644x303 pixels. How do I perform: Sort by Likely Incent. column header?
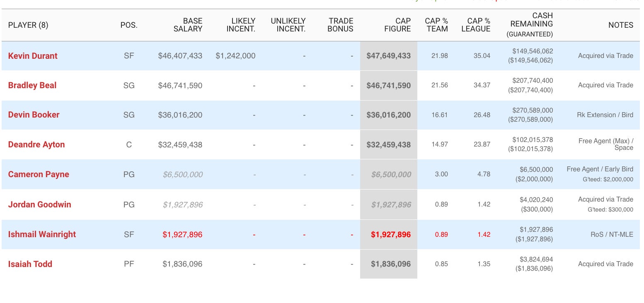point(241,25)
